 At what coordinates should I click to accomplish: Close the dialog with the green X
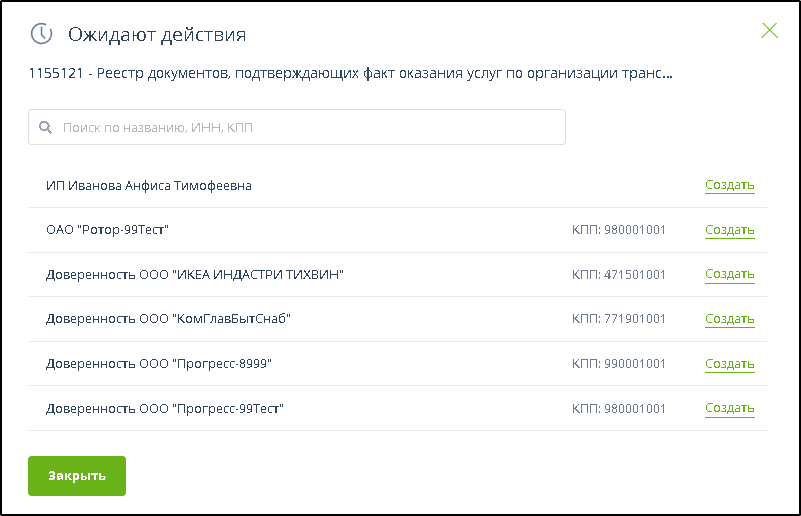coord(769,30)
